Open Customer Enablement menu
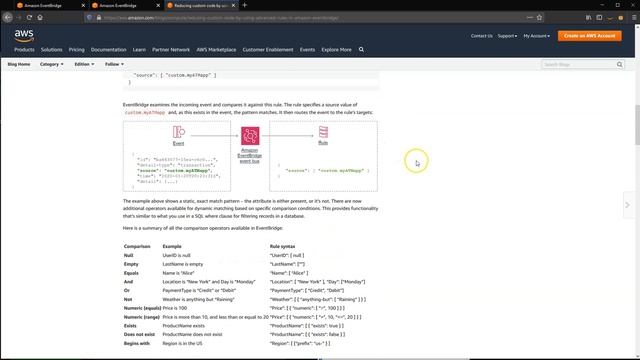This screenshot has width=640, height=360. tap(268, 49)
